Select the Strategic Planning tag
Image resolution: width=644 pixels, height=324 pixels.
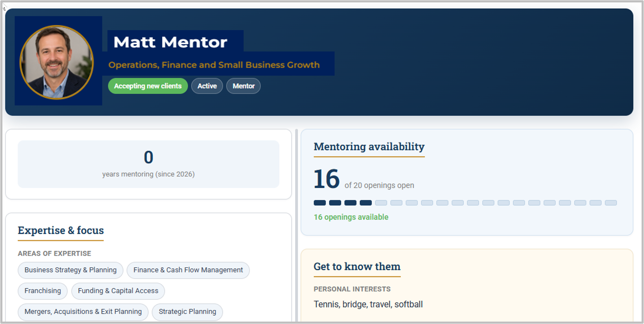point(187,312)
